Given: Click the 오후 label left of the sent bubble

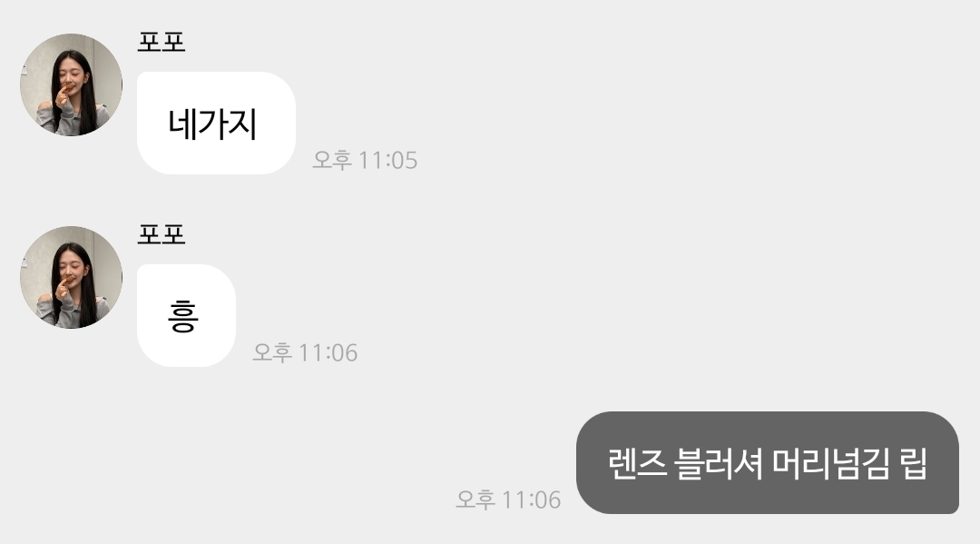Looking at the screenshot, I should [x=475, y=499].
